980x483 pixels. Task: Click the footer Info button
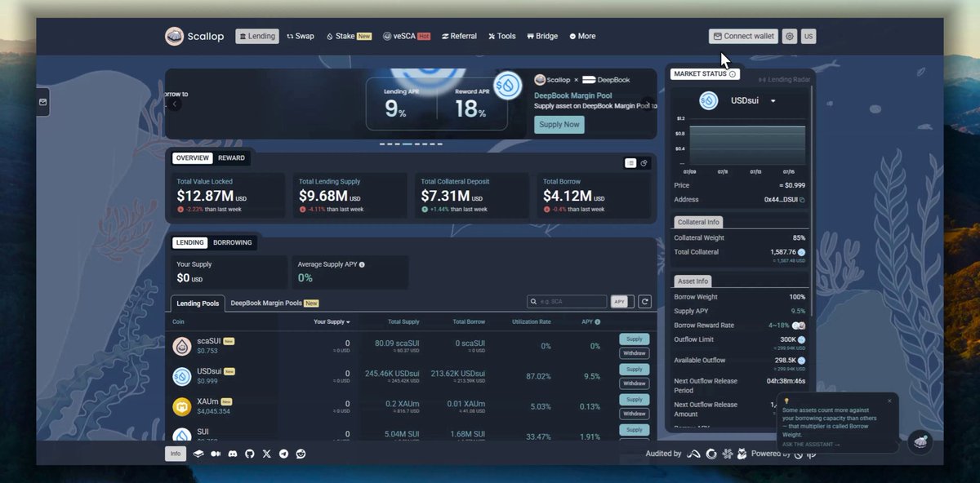[176, 454]
